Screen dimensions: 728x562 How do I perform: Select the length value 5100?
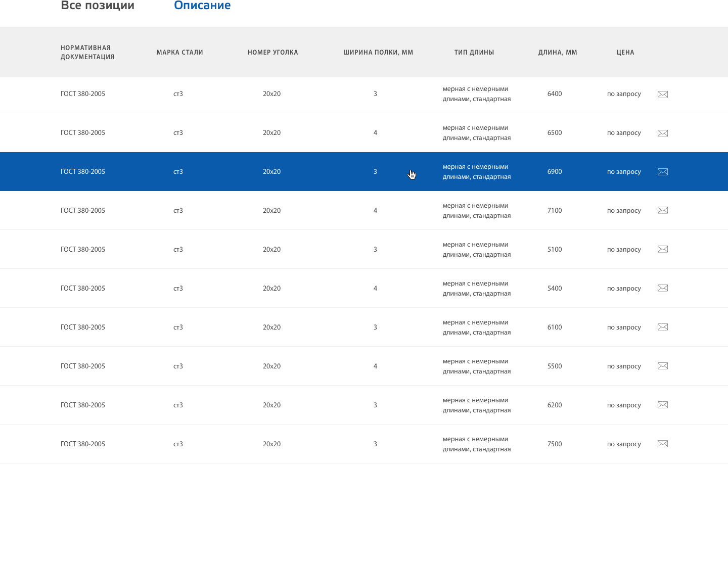pos(555,250)
